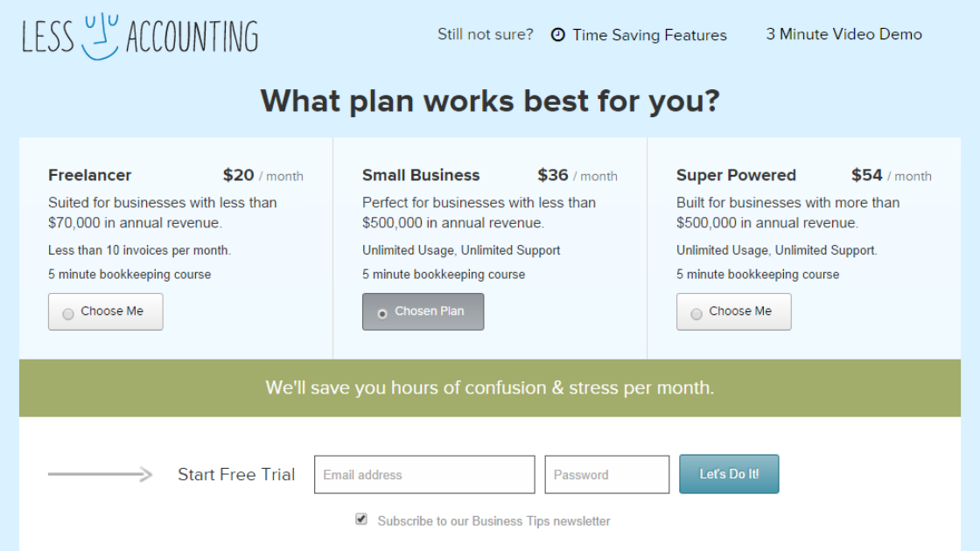
Task: Click the Freelancer plan heading
Action: 90,175
